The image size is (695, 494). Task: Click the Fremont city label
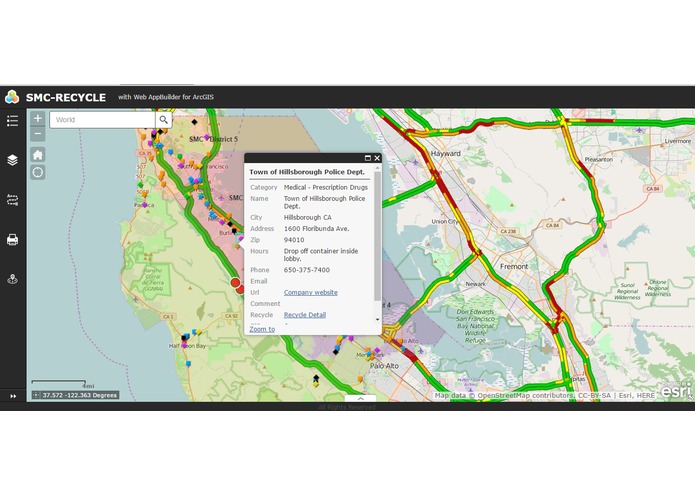pyautogui.click(x=514, y=266)
